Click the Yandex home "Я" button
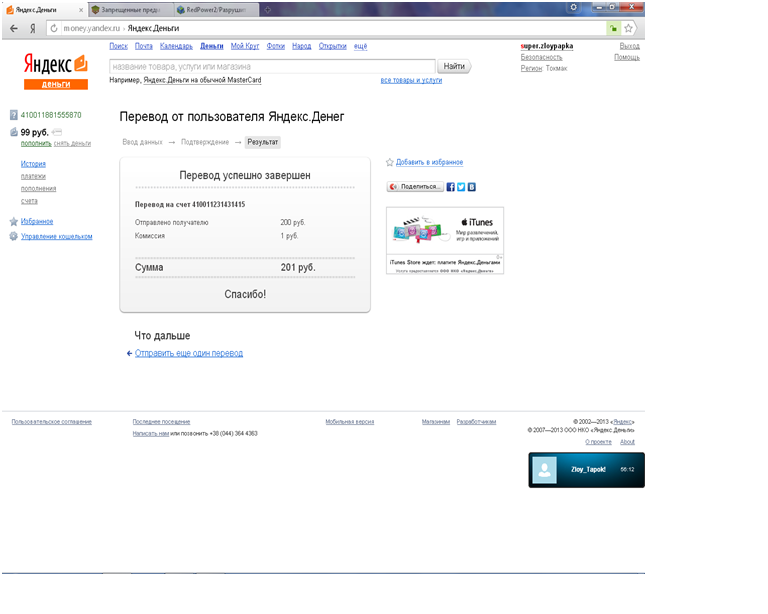Screen dimensions: 768x614 click(x=33, y=28)
